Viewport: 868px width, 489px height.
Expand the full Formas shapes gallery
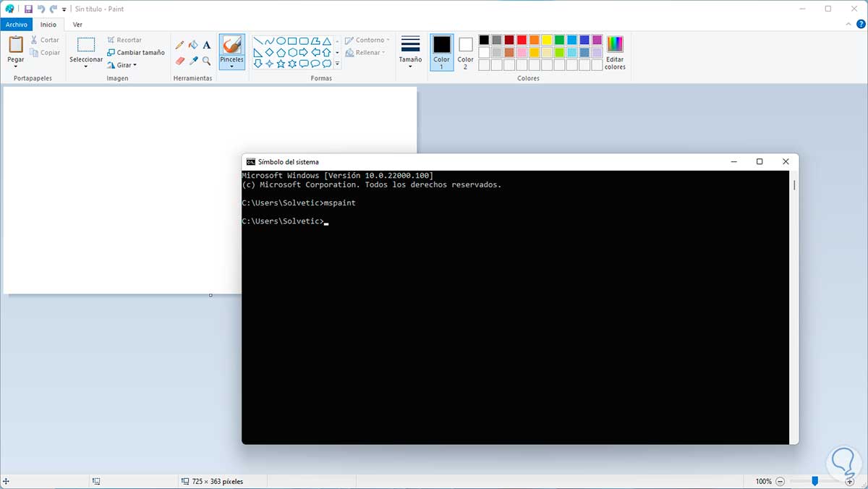pos(337,64)
